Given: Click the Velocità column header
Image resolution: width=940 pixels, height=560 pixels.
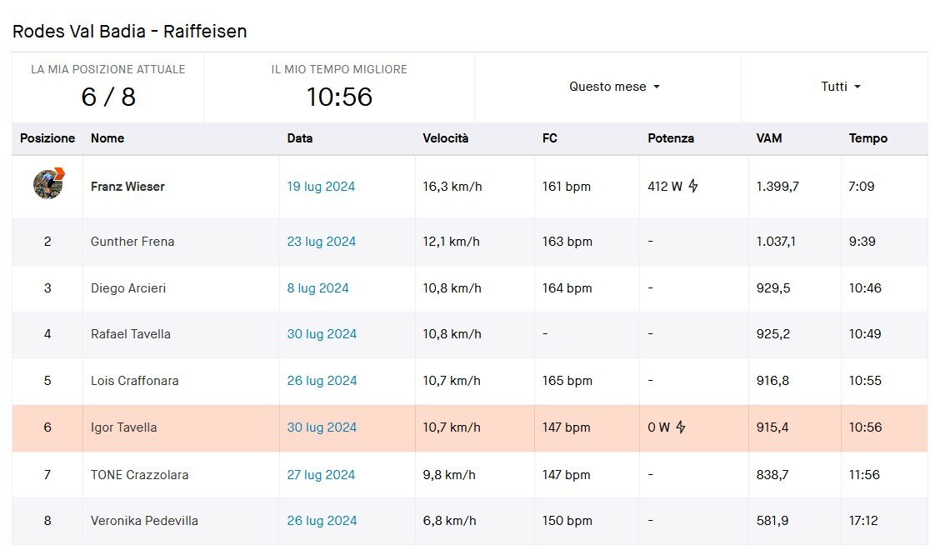Looking at the screenshot, I should (x=446, y=138).
